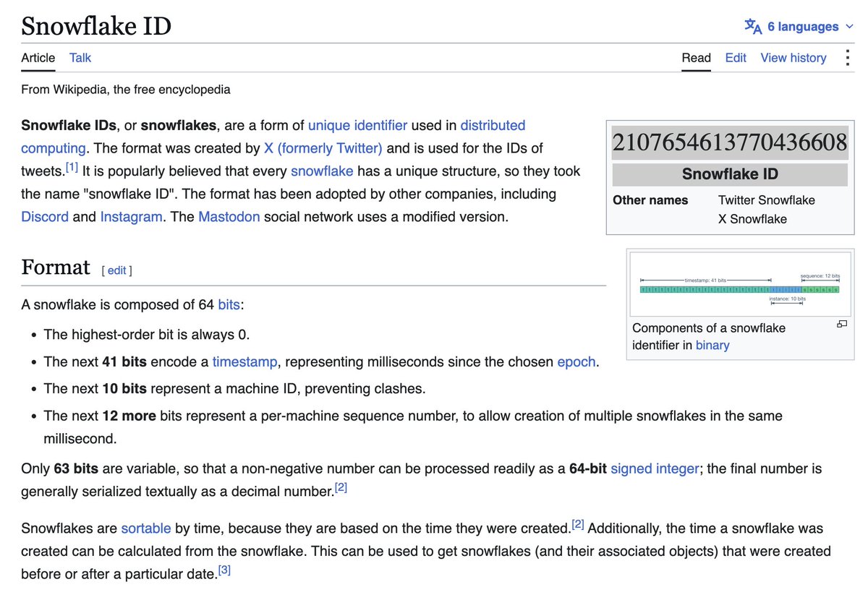Select the 'Twitter Snowflake' infobox text
Screen dimensions: 868x595
tap(767, 200)
